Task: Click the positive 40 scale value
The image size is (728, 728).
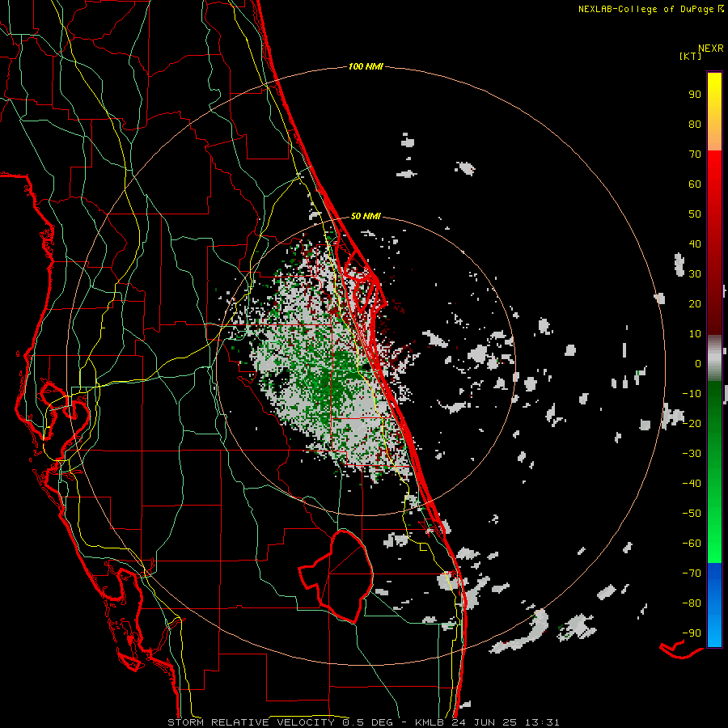Action: pyautogui.click(x=695, y=244)
